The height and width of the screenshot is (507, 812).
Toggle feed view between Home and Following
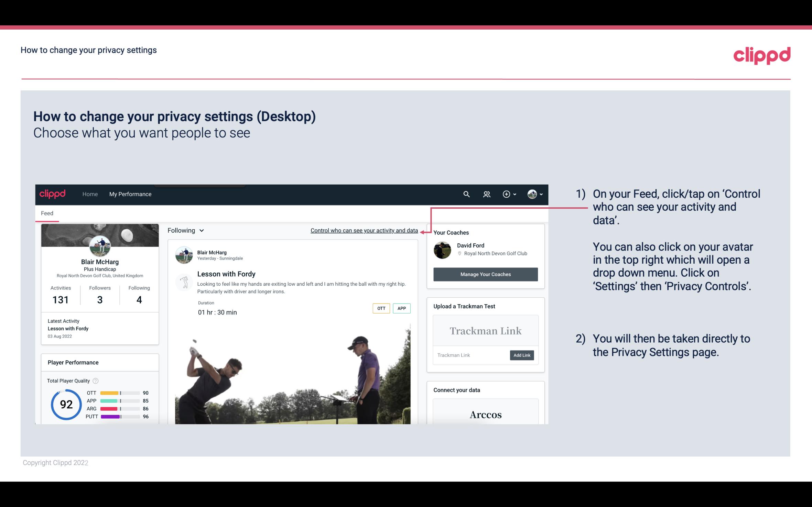[x=185, y=230]
